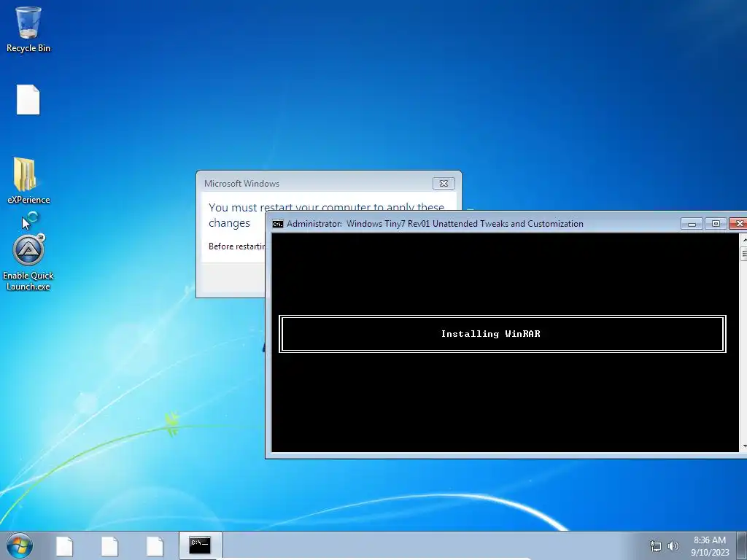Click the Administrator console title bar text

(435, 224)
